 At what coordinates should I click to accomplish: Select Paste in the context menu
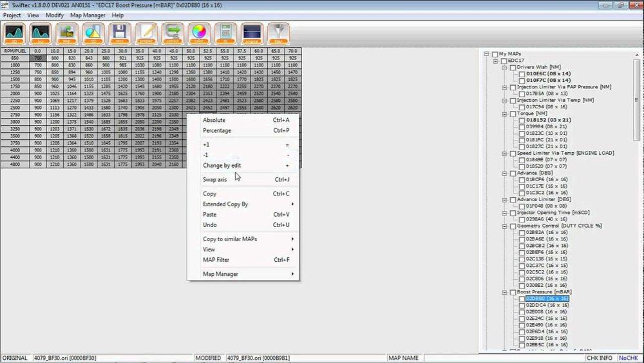243,214
